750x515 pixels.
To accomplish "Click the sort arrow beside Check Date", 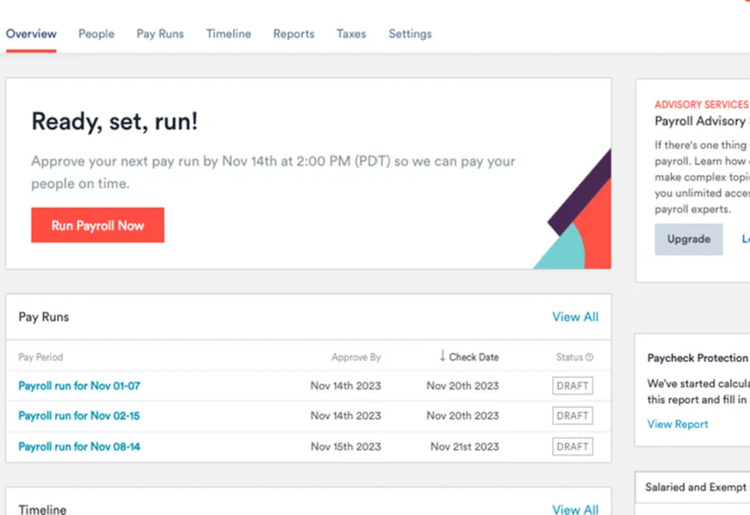I will click(x=442, y=356).
